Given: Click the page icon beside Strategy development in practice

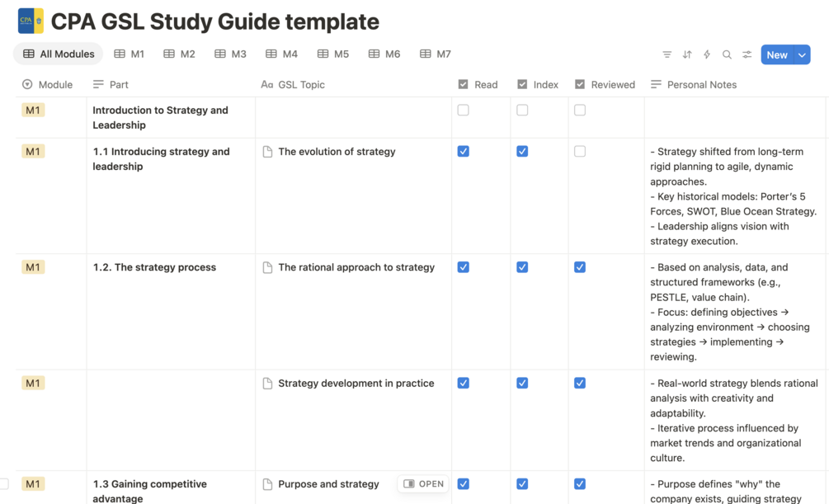Looking at the screenshot, I should click(x=267, y=384).
